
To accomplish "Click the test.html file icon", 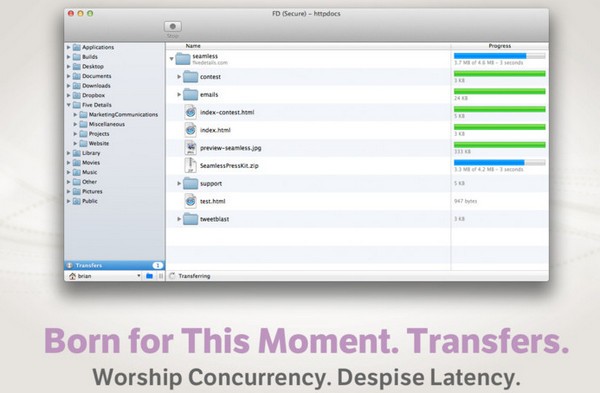I will click(x=190, y=201).
